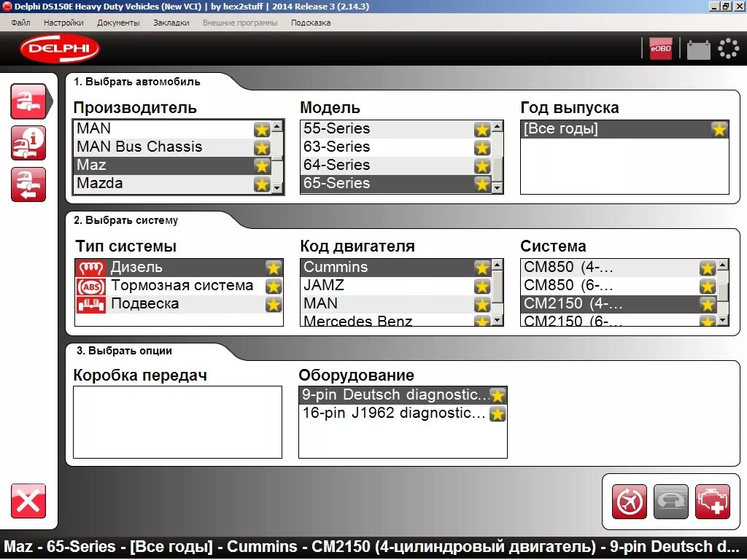The height and width of the screenshot is (560, 747).
Task: Click the diesel glow plug icon
Action: tap(91, 268)
